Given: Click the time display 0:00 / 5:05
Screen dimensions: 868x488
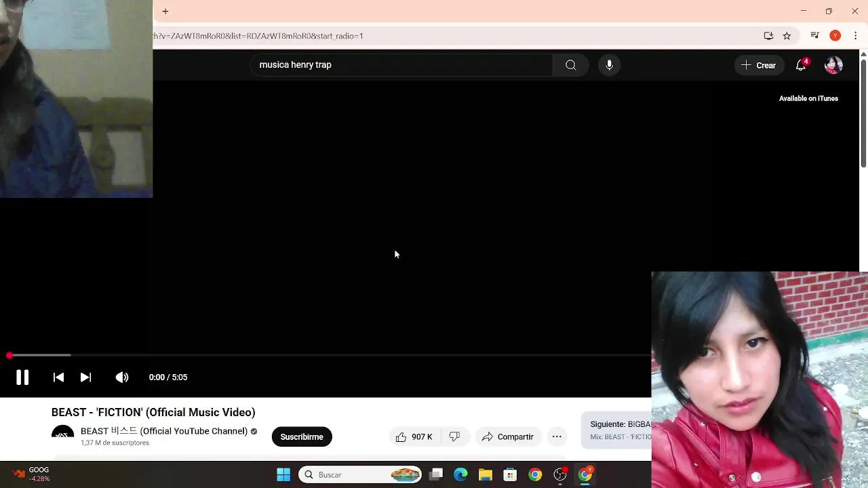Looking at the screenshot, I should click(x=168, y=378).
